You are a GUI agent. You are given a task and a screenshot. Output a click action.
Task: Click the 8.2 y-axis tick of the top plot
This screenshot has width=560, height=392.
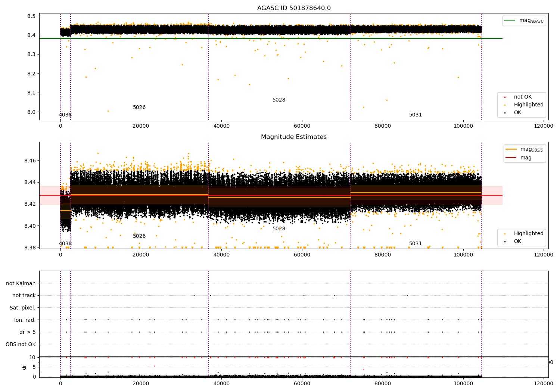pos(31,74)
